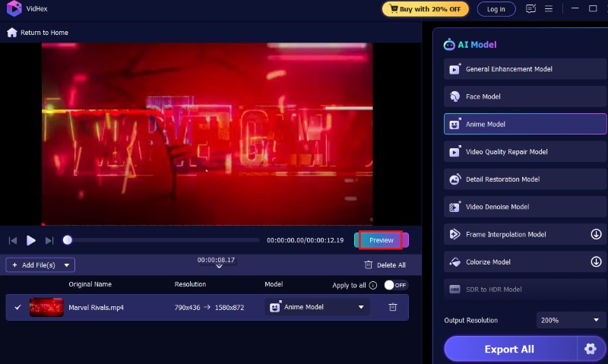
Task: Click the playback progress slider handle
Action: click(x=68, y=240)
